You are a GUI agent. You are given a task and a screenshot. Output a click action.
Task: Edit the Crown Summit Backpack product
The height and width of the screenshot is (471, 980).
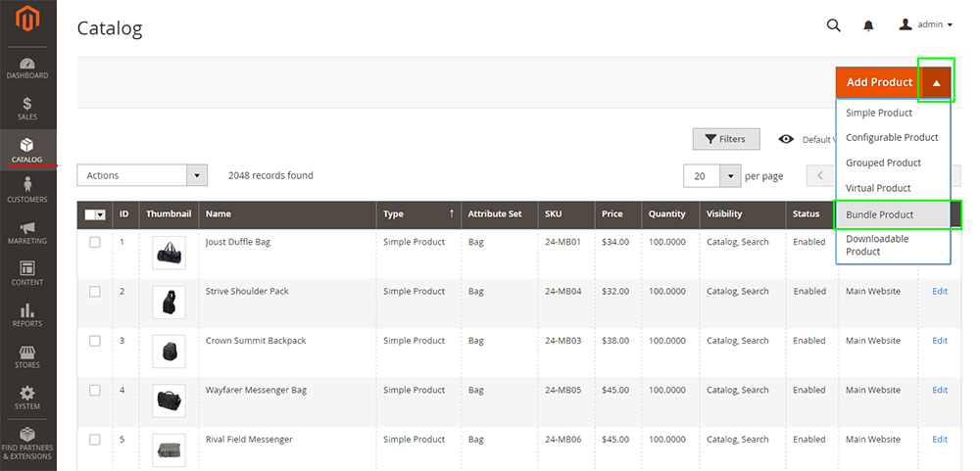pyautogui.click(x=940, y=341)
